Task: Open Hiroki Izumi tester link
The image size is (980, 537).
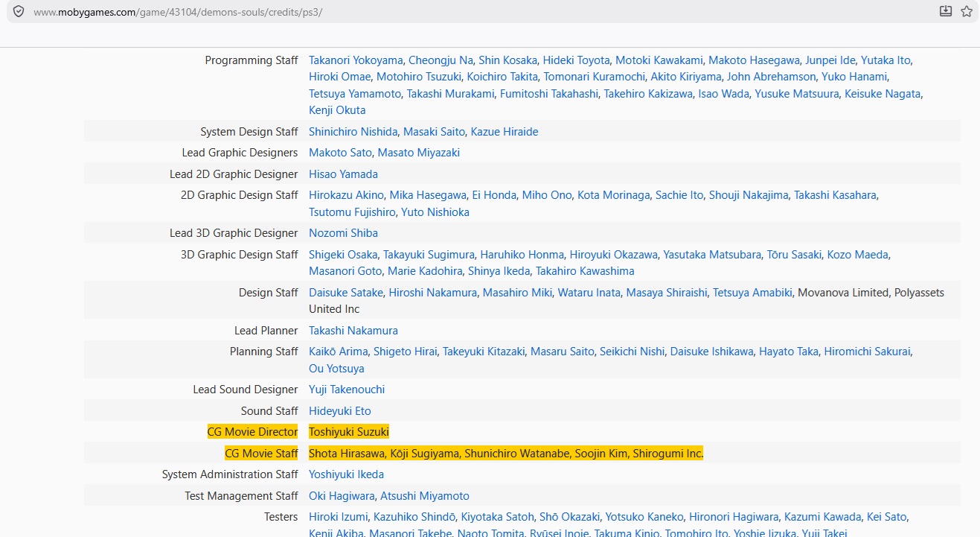Action: coord(338,517)
